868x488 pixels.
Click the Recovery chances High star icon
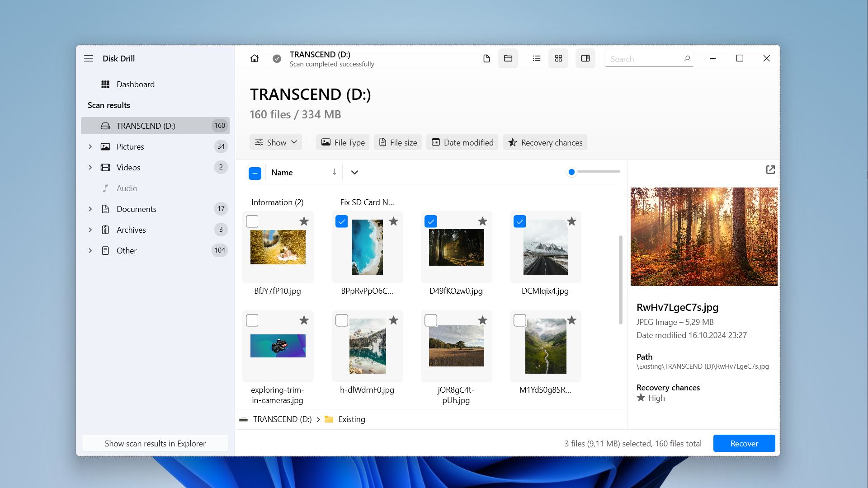[641, 398]
